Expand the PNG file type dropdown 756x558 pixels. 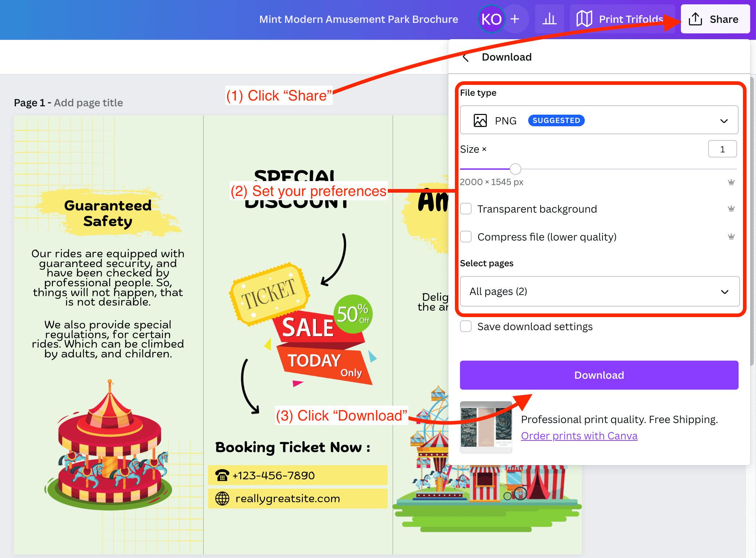pyautogui.click(x=724, y=121)
